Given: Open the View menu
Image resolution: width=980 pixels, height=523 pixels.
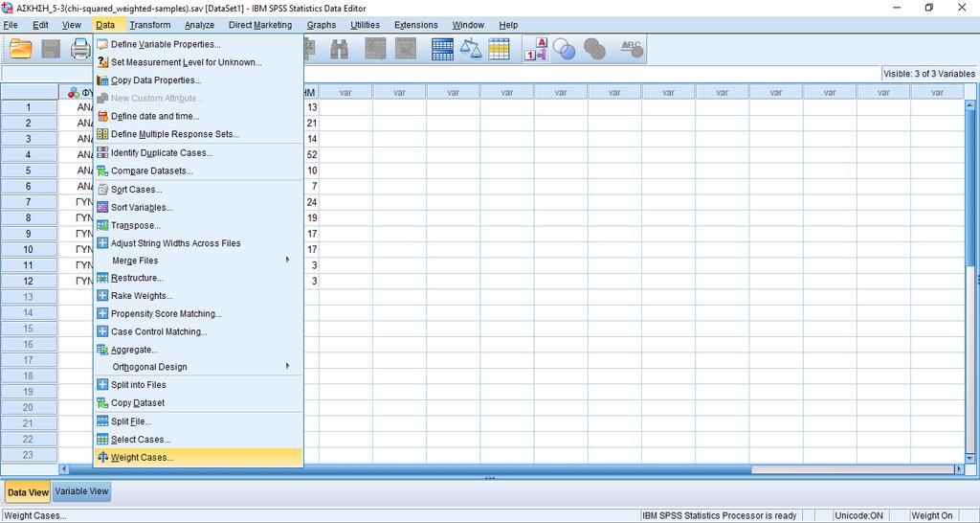Looking at the screenshot, I should [x=71, y=25].
